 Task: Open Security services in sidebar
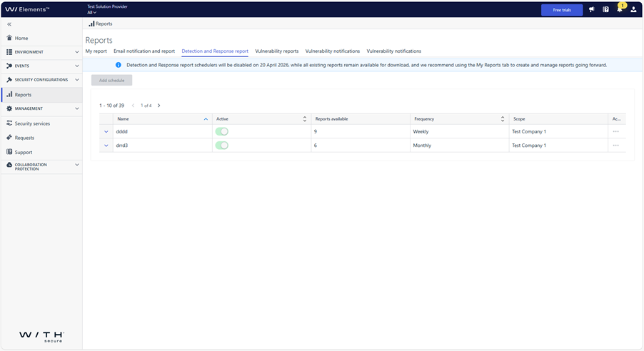(32, 123)
